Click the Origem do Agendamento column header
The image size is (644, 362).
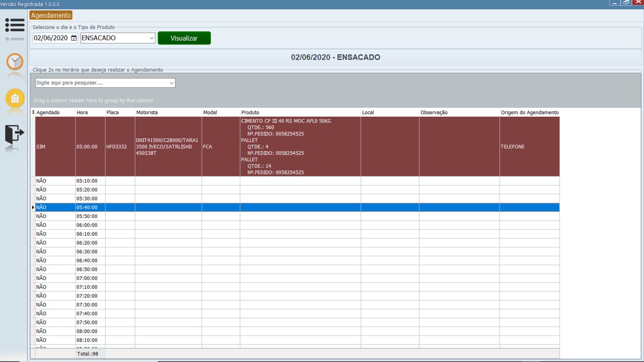pyautogui.click(x=529, y=113)
